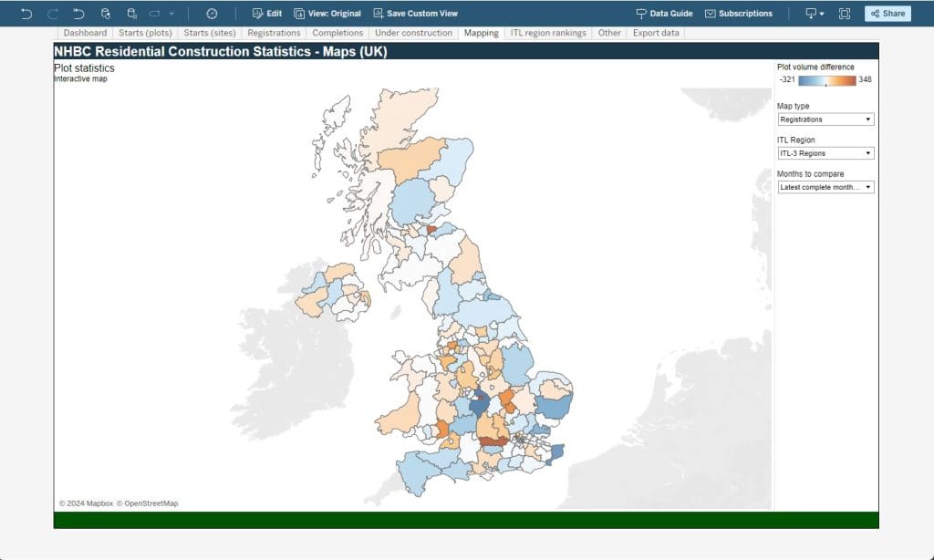Expand the Map type dropdown
Viewport: 934px width, 560px height.
coord(825,119)
